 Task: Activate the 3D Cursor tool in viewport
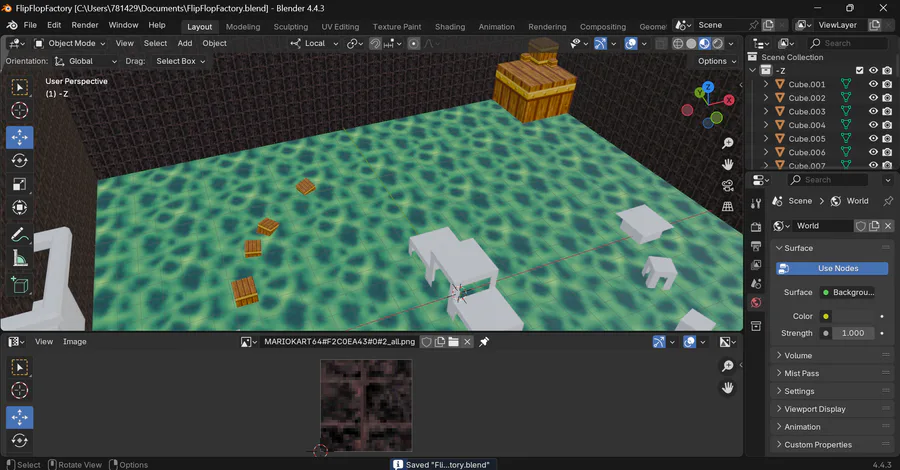pyautogui.click(x=20, y=110)
